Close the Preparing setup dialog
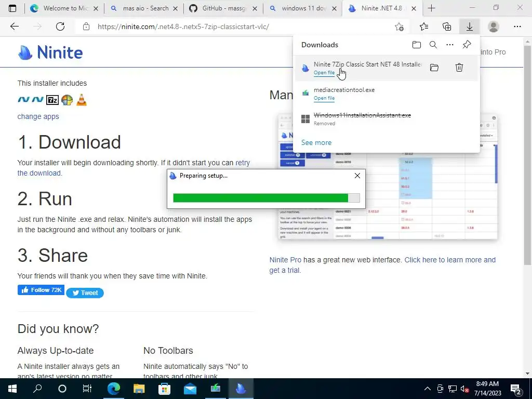 pos(357,176)
